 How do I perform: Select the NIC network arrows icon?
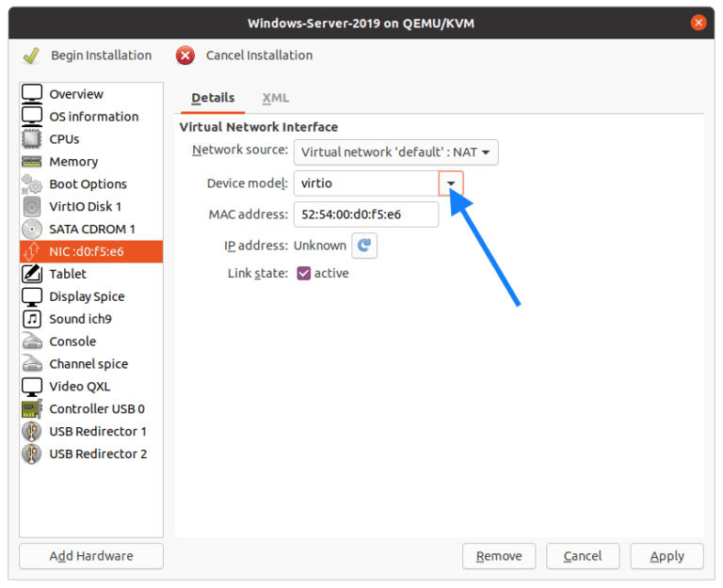click(32, 251)
